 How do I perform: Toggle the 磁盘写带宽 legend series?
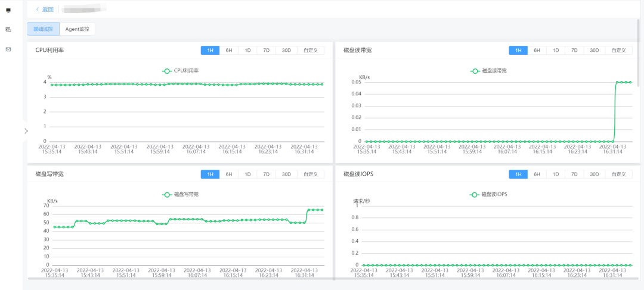coord(181,195)
